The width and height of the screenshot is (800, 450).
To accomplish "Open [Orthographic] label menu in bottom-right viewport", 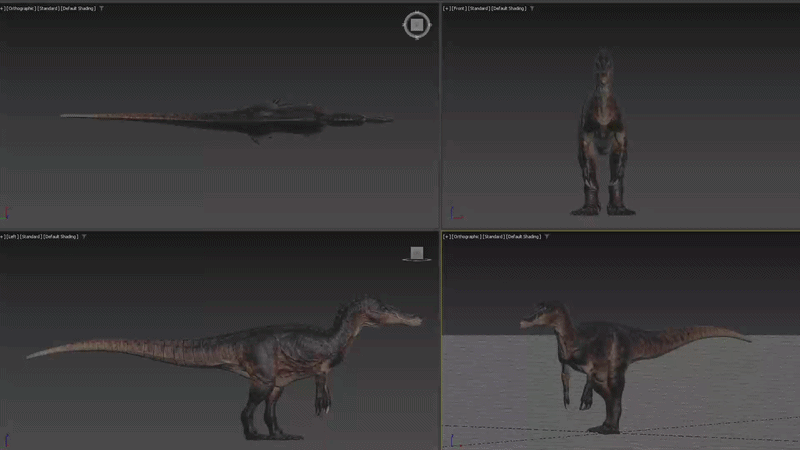I will (465, 237).
